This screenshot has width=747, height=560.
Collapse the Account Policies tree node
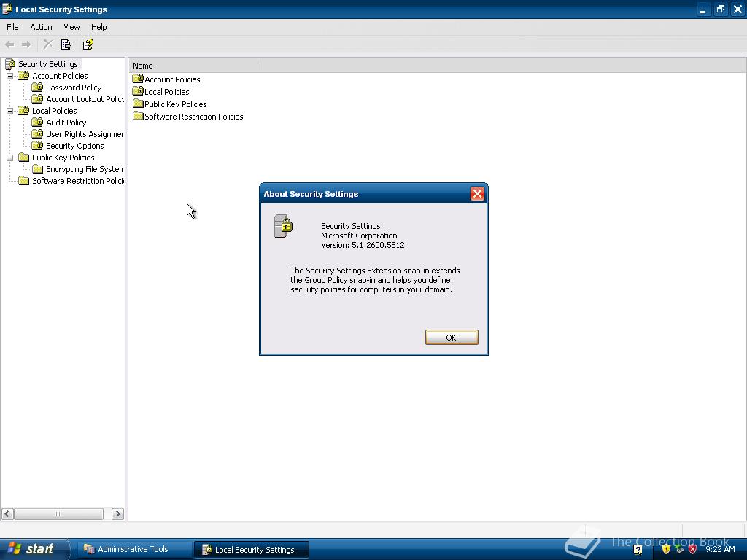[9, 76]
